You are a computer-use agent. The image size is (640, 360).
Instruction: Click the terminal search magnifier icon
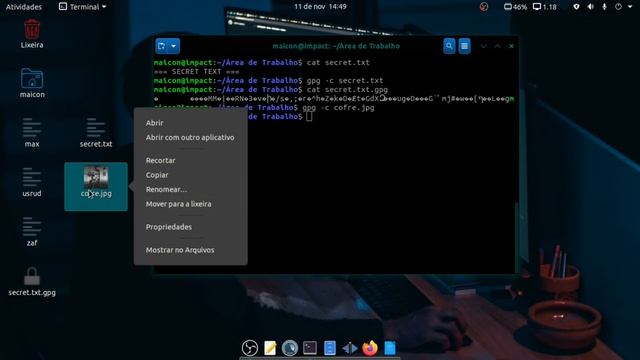tap(449, 46)
